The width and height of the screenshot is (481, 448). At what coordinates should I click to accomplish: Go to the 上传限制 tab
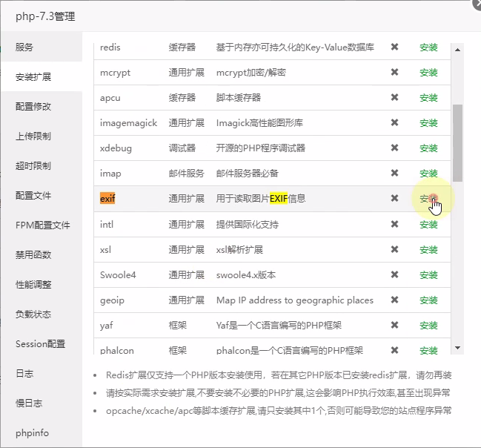click(42, 136)
